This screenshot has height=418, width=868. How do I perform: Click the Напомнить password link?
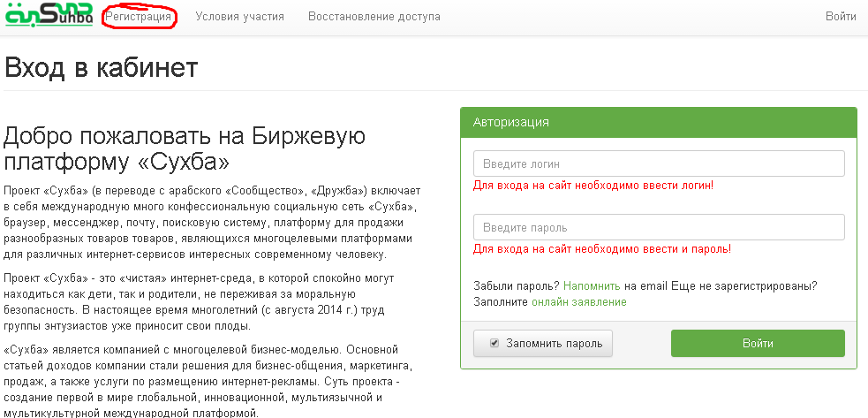coord(592,286)
